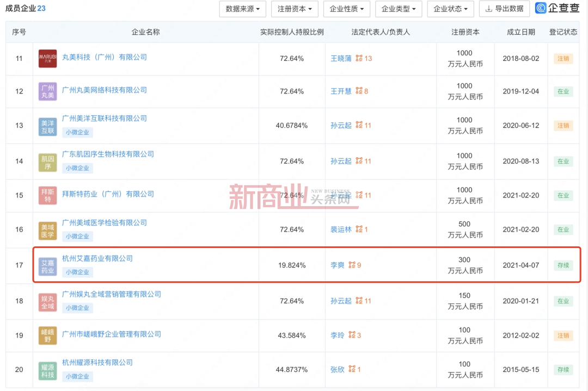Click legal representative 王晓蒲
The image size is (588, 391).
(341, 58)
